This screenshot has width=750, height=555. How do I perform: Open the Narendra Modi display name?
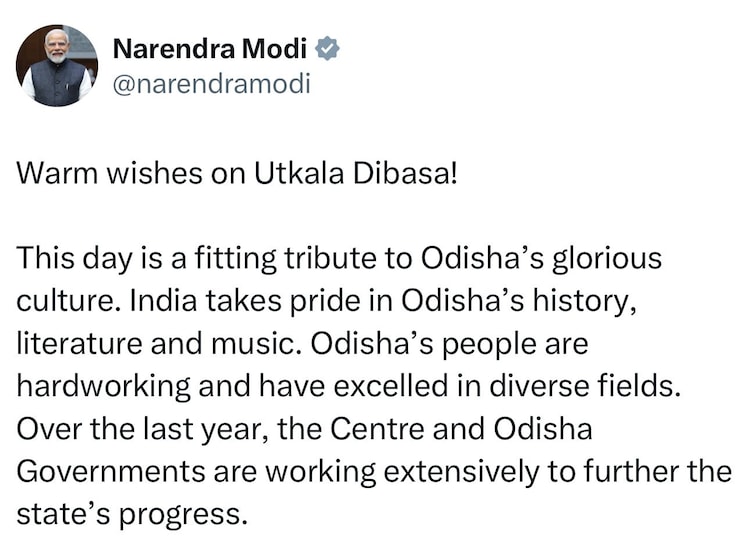(211, 47)
